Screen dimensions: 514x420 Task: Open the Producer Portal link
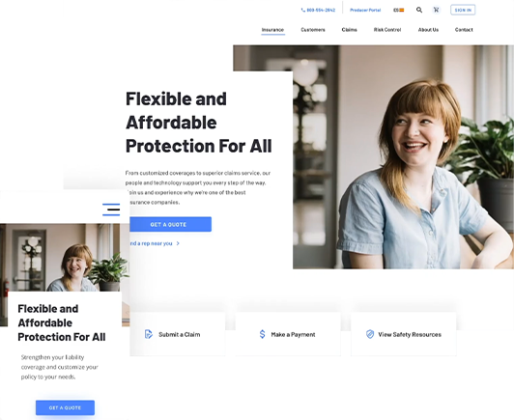[x=365, y=11]
